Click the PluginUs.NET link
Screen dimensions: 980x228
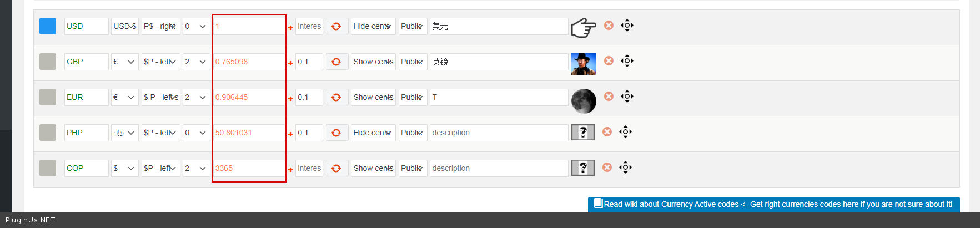click(x=31, y=220)
